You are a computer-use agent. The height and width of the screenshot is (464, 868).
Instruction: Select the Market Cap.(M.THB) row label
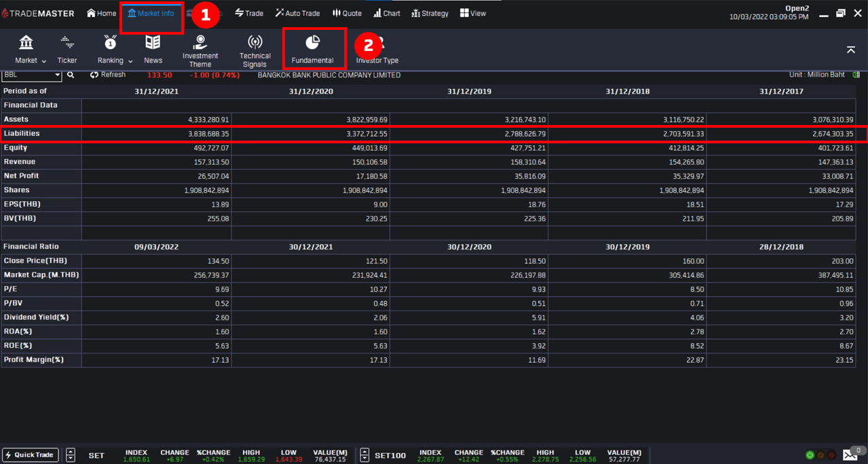click(41, 275)
